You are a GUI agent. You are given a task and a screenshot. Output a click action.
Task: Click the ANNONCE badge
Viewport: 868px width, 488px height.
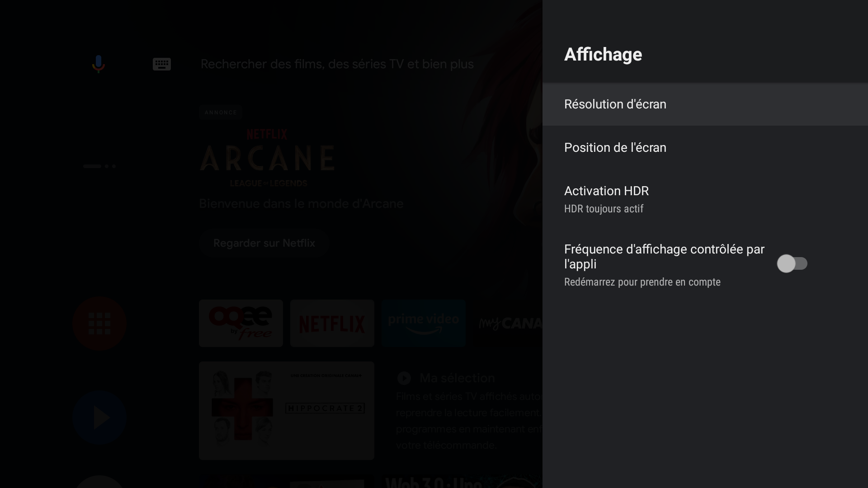[221, 112]
